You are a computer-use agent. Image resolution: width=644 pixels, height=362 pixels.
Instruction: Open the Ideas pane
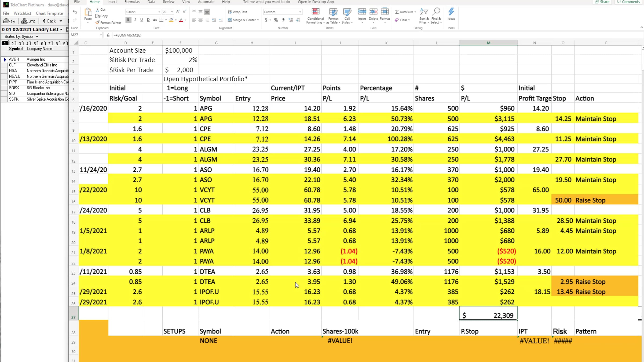(x=451, y=14)
